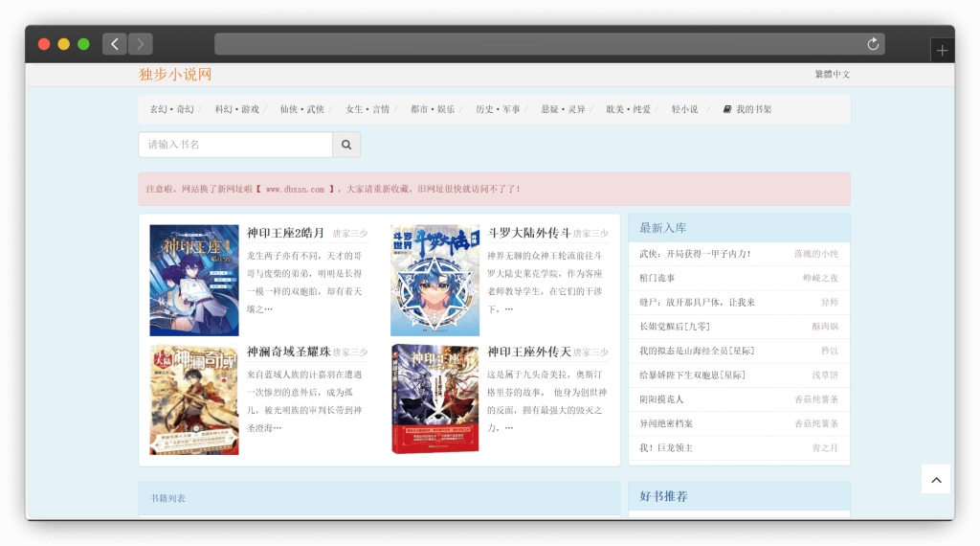
Task: Open the 女生·言情 category
Action: pyautogui.click(x=367, y=109)
